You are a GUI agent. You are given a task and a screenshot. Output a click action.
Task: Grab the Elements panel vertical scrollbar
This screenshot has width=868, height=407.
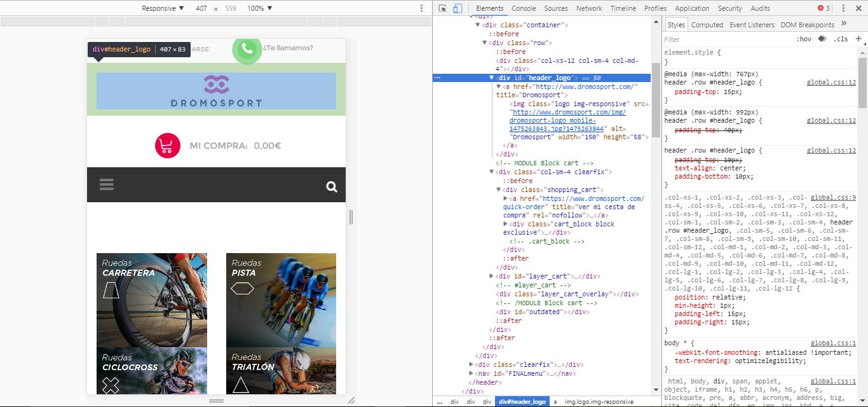(656, 99)
